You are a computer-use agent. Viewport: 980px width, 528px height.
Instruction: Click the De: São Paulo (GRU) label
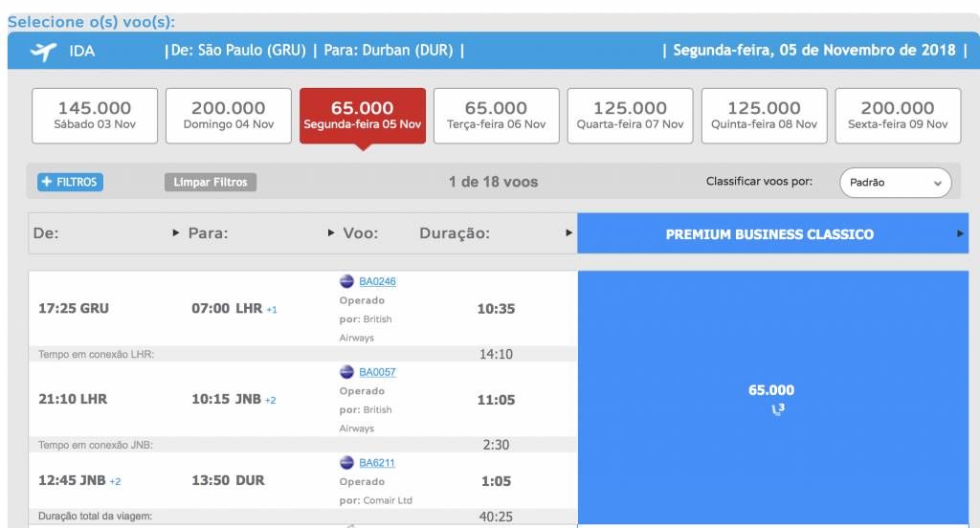pyautogui.click(x=238, y=50)
